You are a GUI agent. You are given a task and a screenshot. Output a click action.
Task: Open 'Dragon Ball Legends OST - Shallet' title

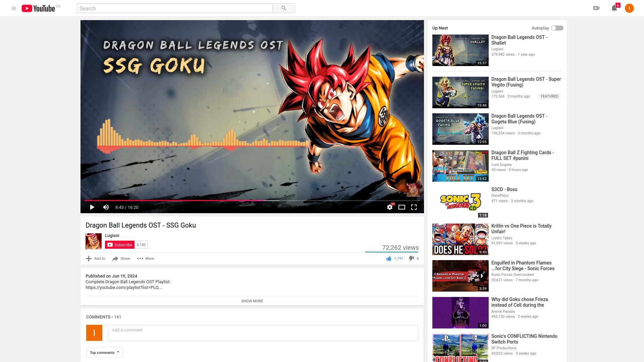[x=519, y=40]
